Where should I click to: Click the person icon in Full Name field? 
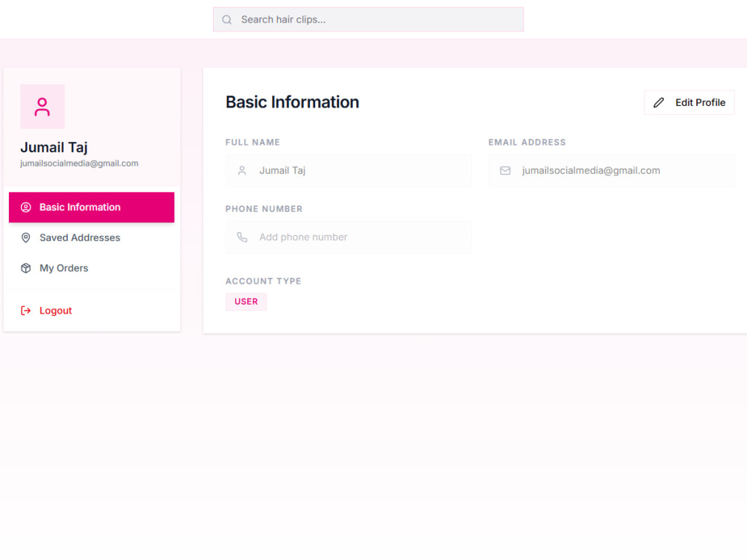point(242,170)
